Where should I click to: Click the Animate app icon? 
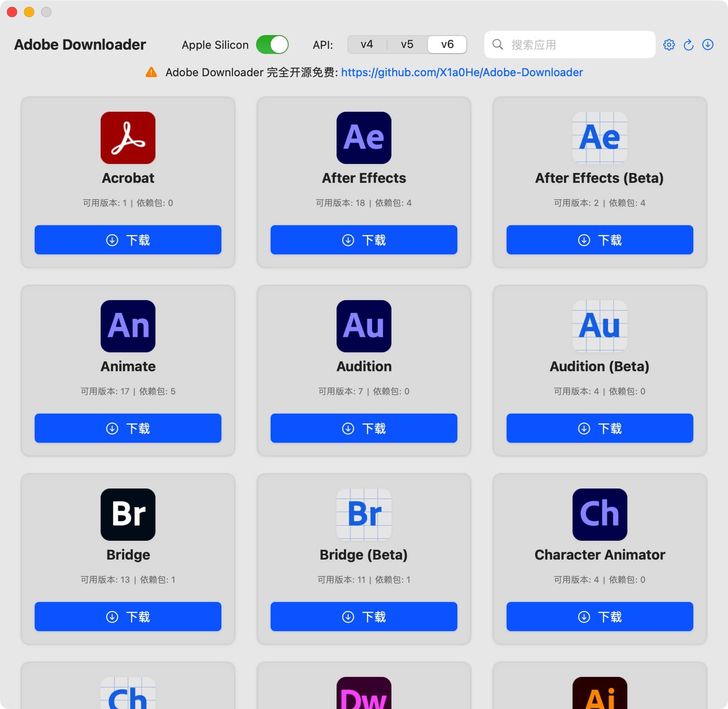[x=128, y=326]
